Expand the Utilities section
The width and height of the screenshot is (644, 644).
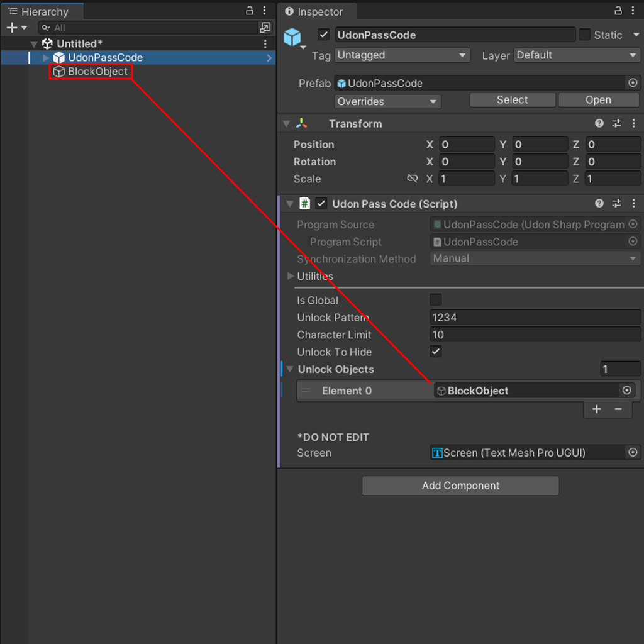pyautogui.click(x=290, y=276)
